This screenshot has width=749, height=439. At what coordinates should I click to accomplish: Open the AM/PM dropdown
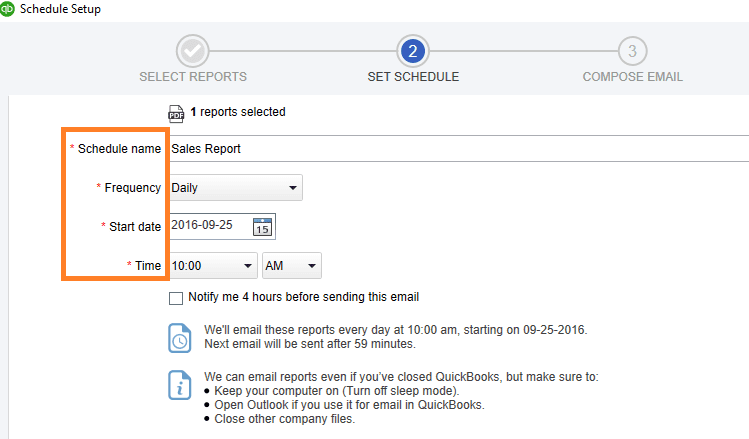click(x=292, y=266)
